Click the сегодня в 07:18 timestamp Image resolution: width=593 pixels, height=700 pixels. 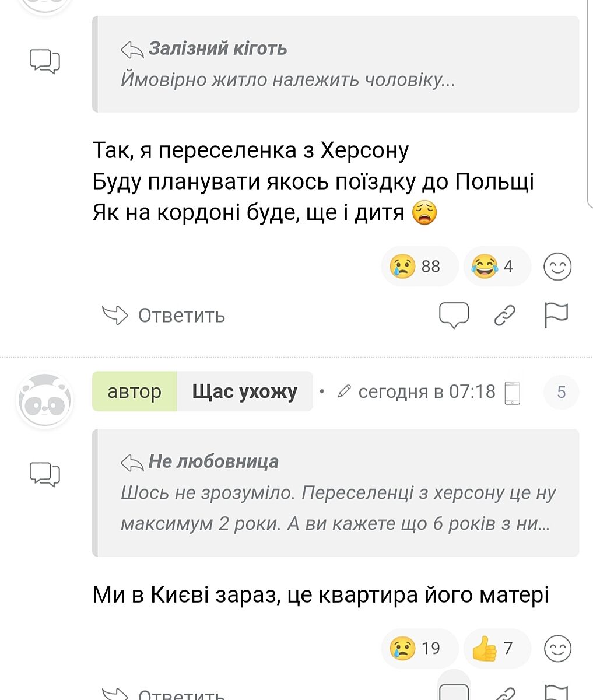tap(426, 391)
